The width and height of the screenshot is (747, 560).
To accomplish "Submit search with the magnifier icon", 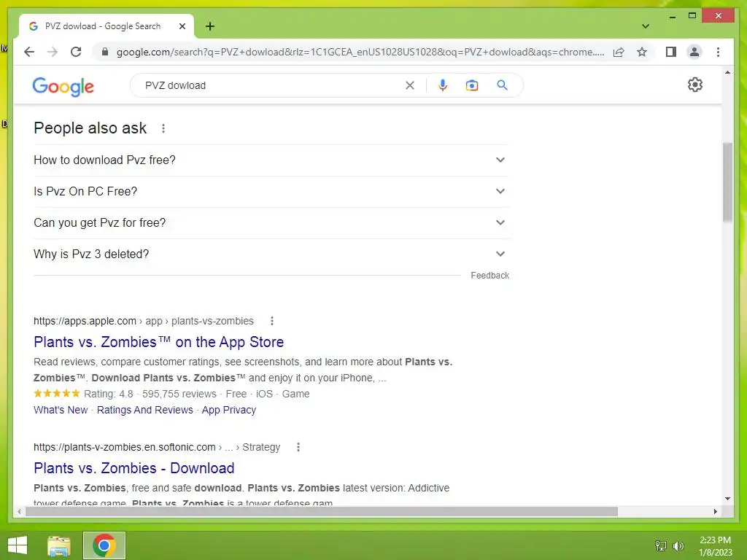I will (x=502, y=85).
